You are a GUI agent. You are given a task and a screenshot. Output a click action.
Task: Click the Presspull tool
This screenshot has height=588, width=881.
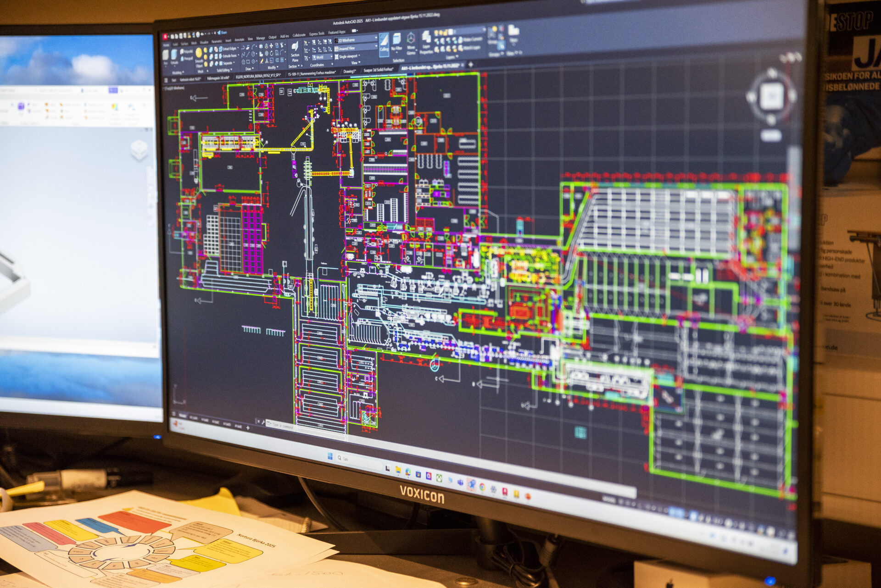coord(186,59)
